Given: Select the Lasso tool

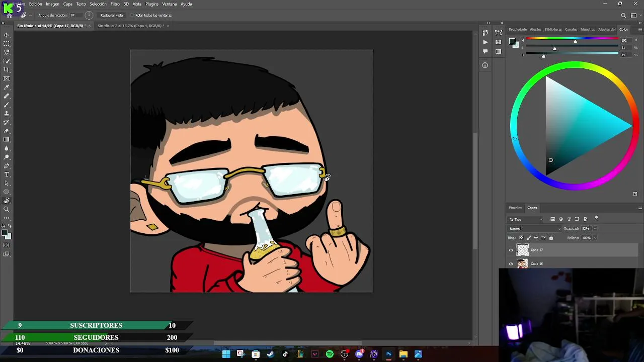Looking at the screenshot, I should [x=7, y=52].
